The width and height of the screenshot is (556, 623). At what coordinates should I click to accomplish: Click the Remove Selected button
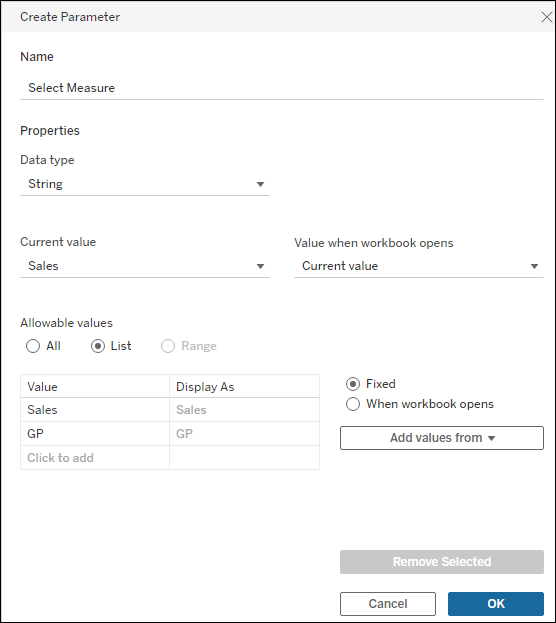pyautogui.click(x=442, y=562)
